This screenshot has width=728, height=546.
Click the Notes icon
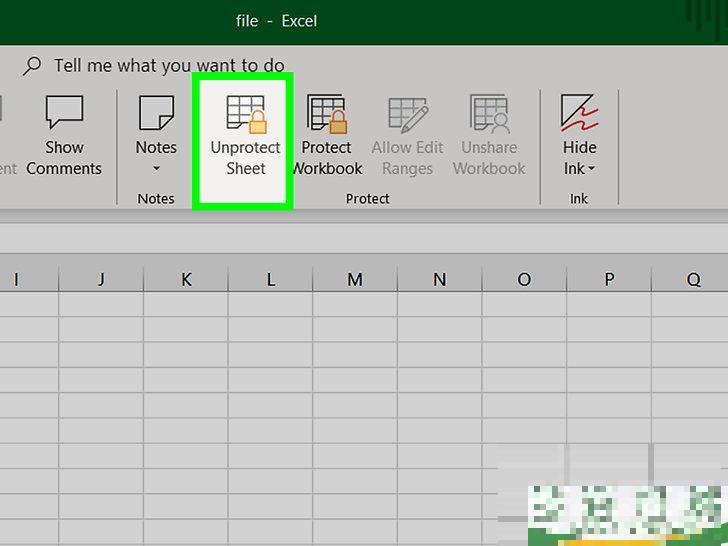[x=156, y=114]
